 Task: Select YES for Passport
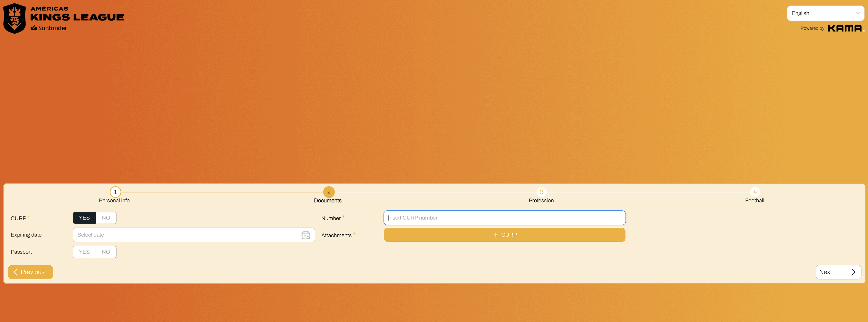(84, 252)
